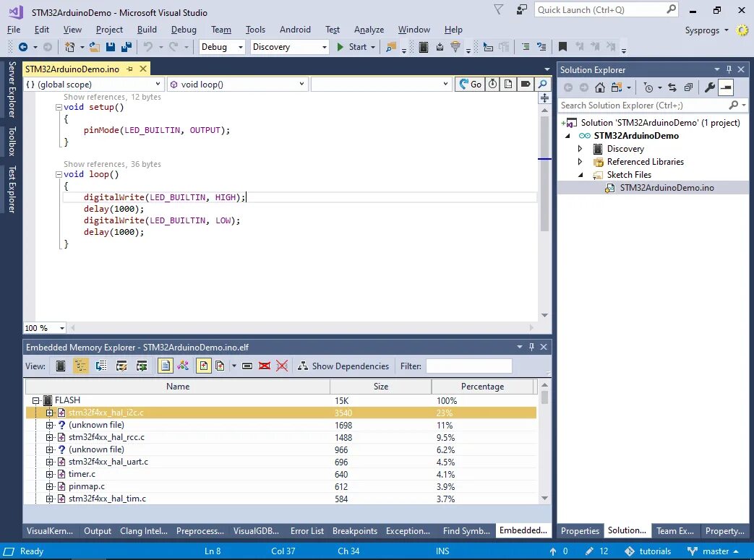Viewport: 754px width, 560px height.
Task: Click the embedded chip icon in main toolbar
Action: (x=423, y=47)
